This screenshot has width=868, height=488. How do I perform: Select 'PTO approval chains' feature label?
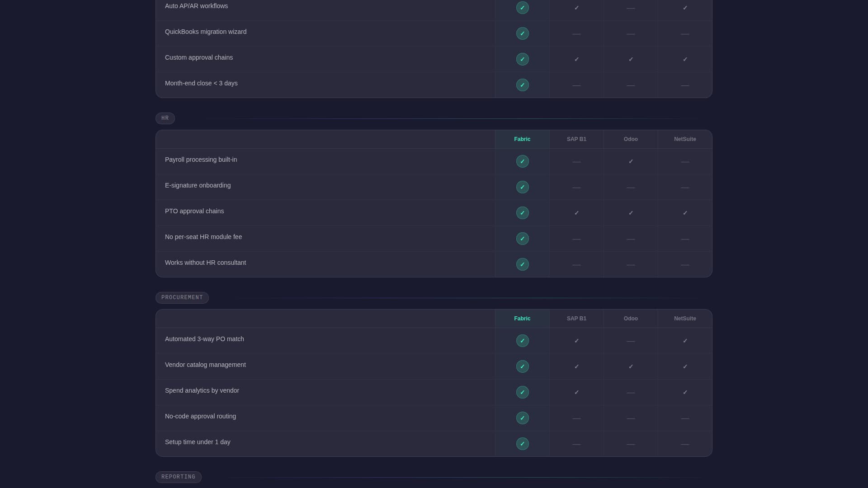tap(194, 211)
